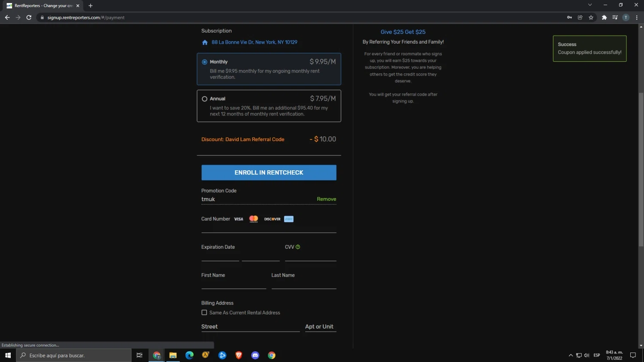This screenshot has height=362, width=644.
Task: Click the Coupon applied successfully notification
Action: pyautogui.click(x=590, y=48)
